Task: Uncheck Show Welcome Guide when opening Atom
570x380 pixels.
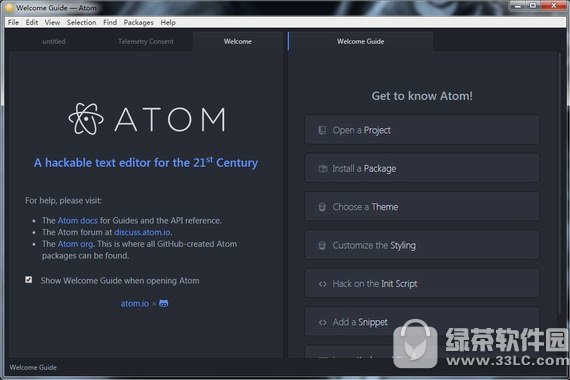Action: pyautogui.click(x=29, y=280)
